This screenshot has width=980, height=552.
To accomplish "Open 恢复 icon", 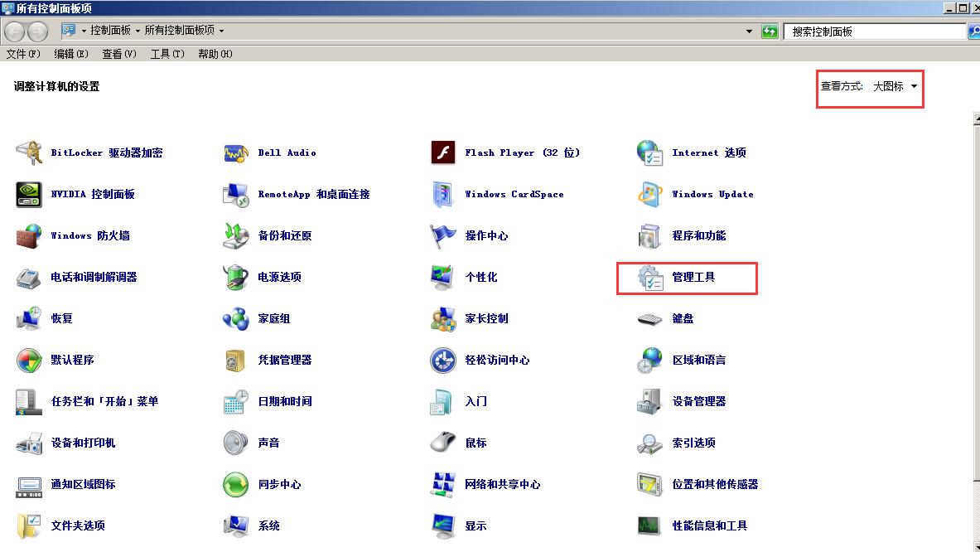I will coord(29,318).
